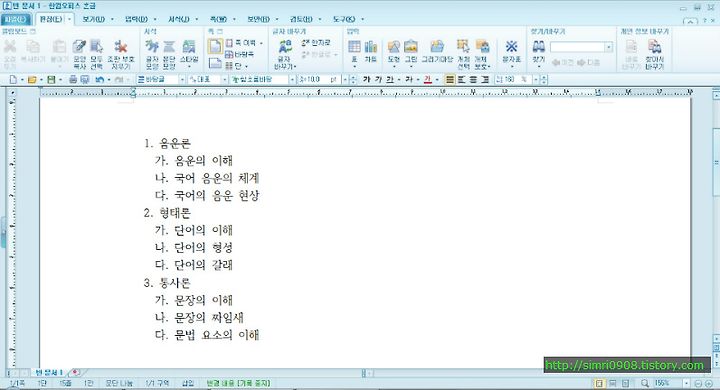Open the find text box dropdown arrow

609,47
